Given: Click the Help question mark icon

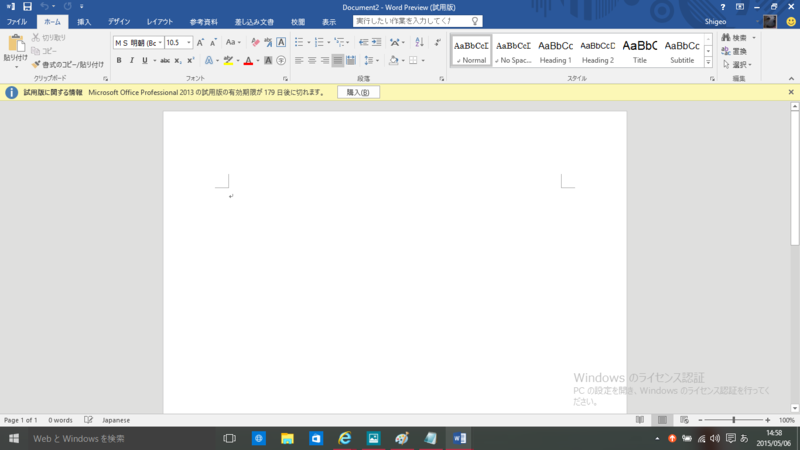Looking at the screenshot, I should point(722,7).
